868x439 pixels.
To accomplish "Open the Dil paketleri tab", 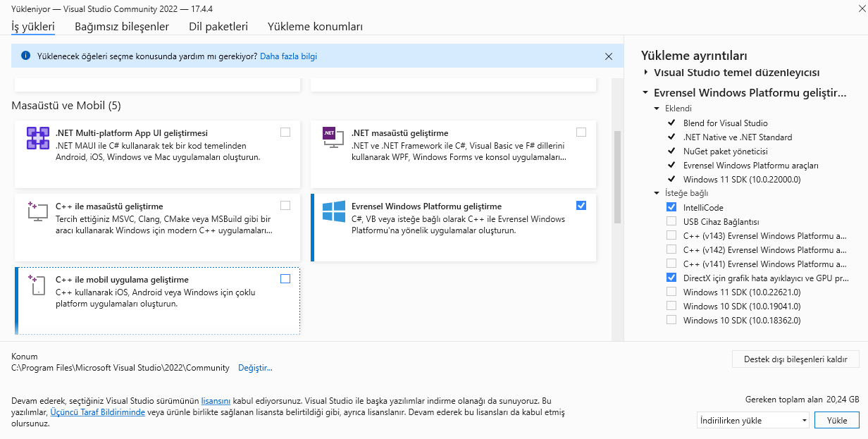I will pyautogui.click(x=218, y=27).
